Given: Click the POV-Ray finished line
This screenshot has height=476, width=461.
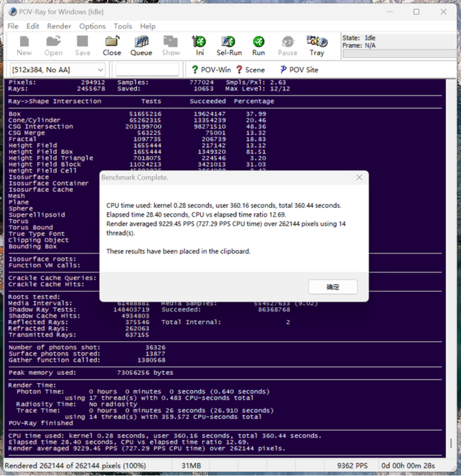Looking at the screenshot, I should [x=41, y=423].
